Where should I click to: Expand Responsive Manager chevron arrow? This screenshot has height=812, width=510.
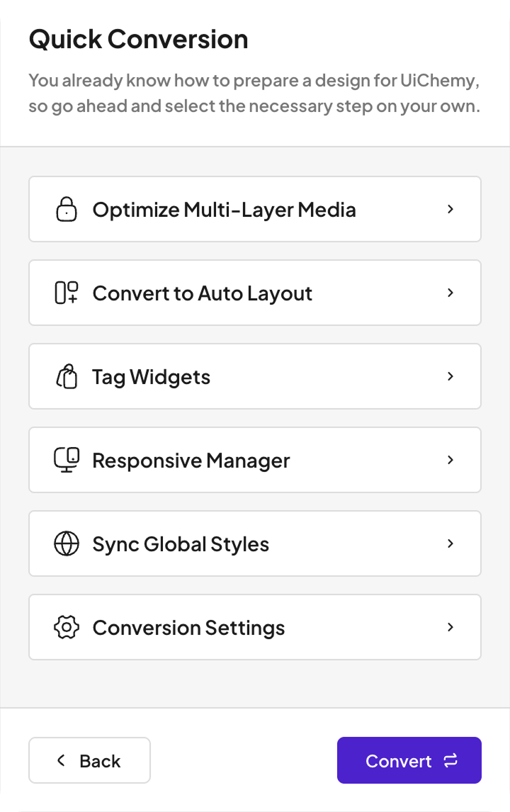coord(450,460)
